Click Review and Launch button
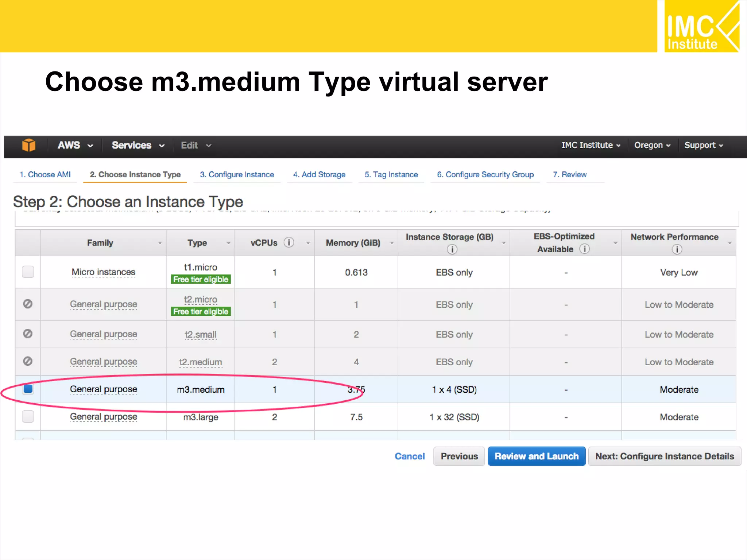Image resolution: width=747 pixels, height=560 pixels. tap(537, 456)
